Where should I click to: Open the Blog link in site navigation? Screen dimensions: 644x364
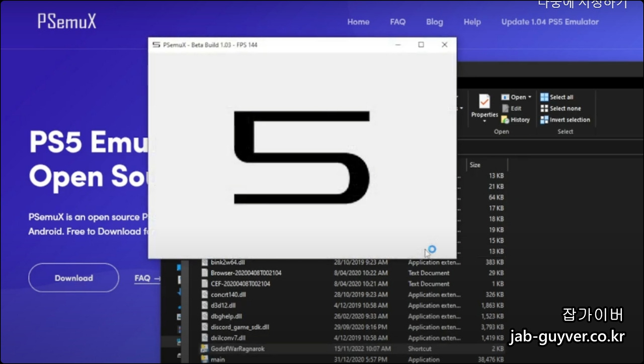coord(435,22)
